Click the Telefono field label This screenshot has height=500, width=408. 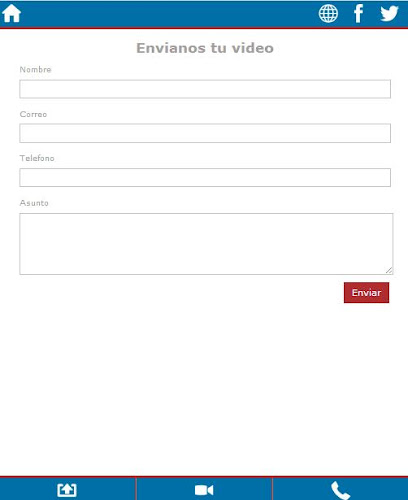pyautogui.click(x=37, y=158)
